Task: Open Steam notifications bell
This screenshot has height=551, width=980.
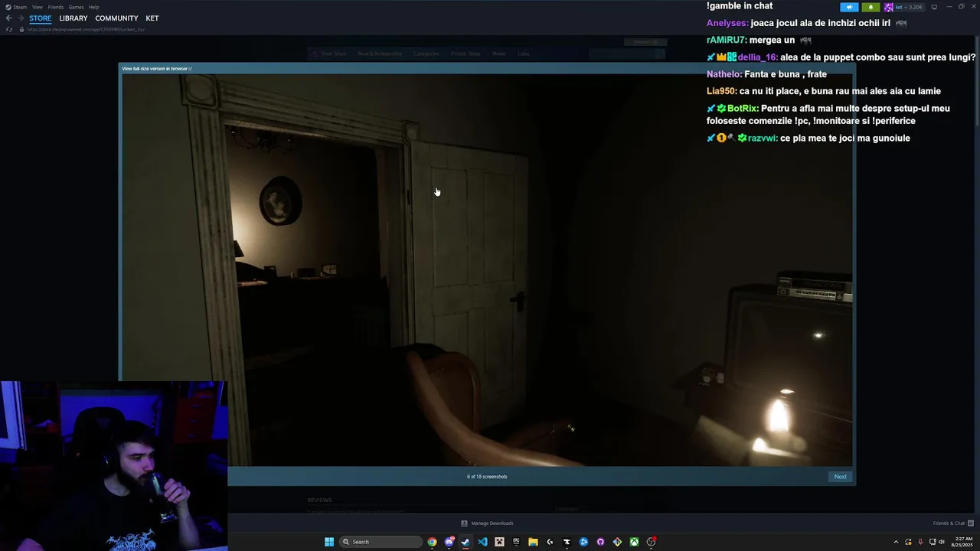Action: coord(871,7)
